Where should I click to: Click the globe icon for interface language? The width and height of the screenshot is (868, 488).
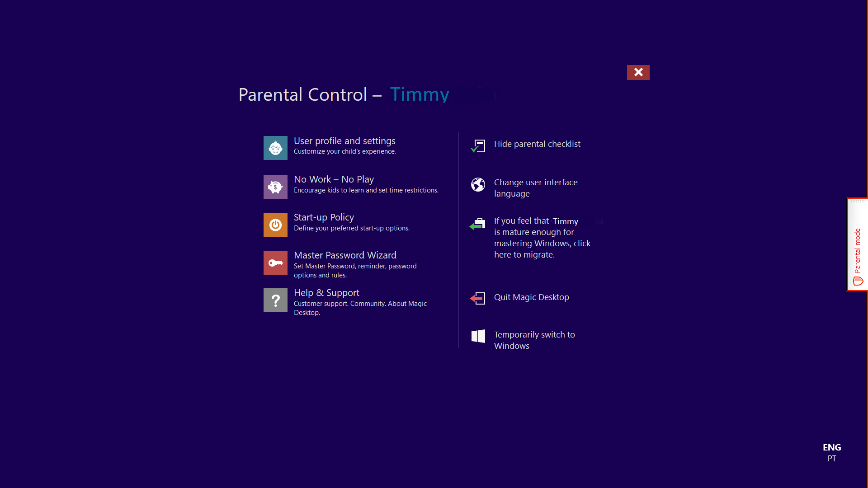tap(478, 184)
